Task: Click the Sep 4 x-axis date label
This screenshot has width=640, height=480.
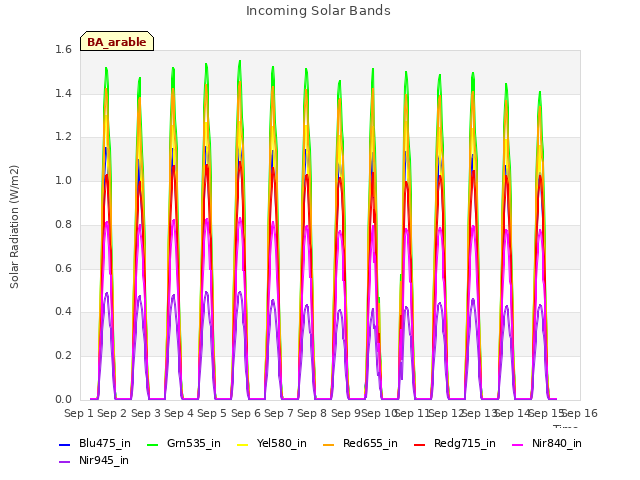Action: (179, 413)
